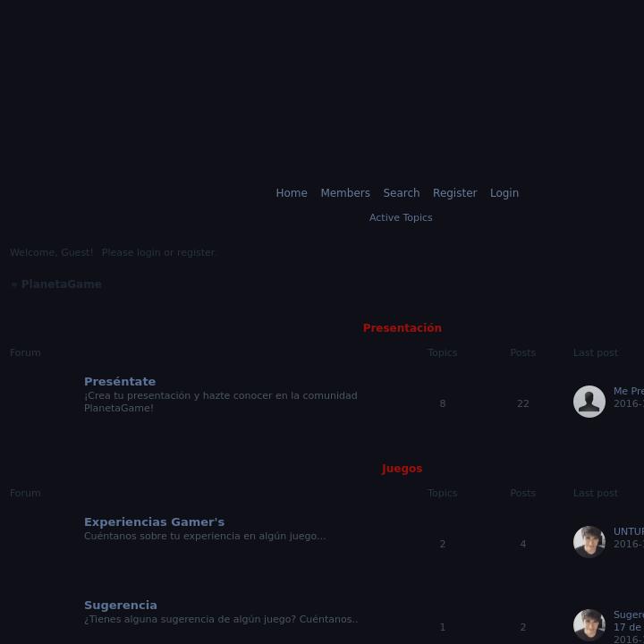Go to the Members page
The image size is (644, 644).
(345, 193)
